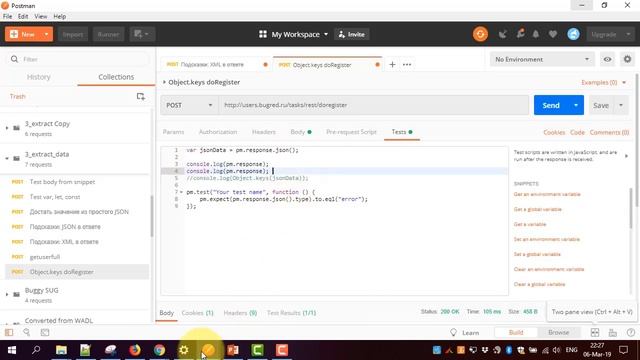
Task: Click the workspace grid icon
Action: 263,34
